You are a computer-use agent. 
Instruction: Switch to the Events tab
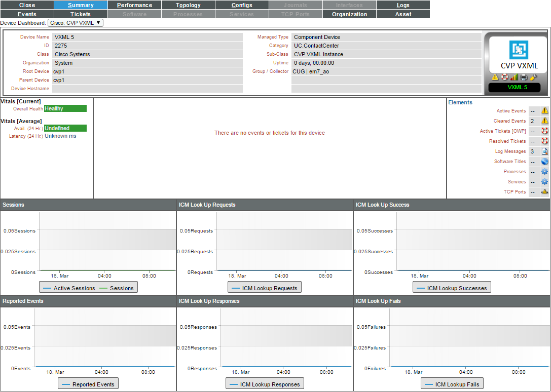pyautogui.click(x=27, y=14)
